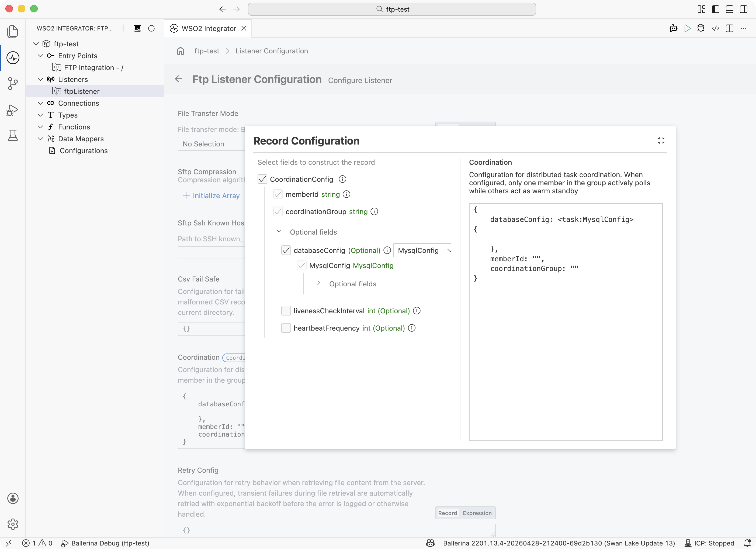Click the refresh icon in the sidebar header
Viewport: 756px width, 549px height.
point(151,28)
